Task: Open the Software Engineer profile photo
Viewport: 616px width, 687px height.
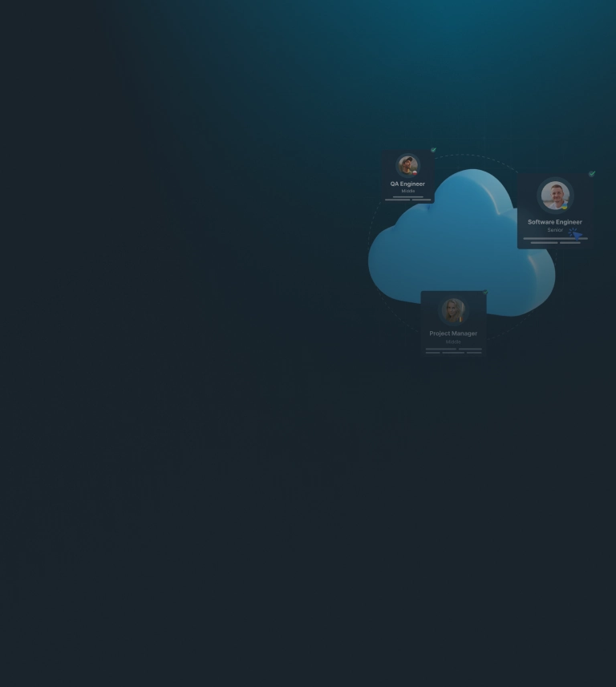Action: (555, 195)
